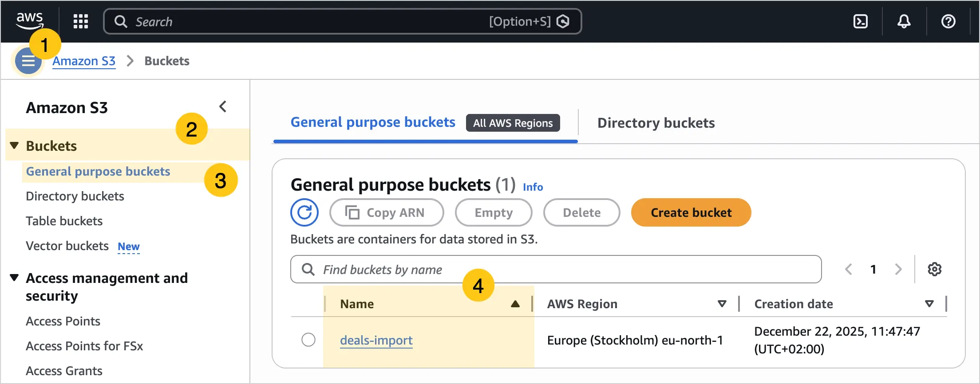The width and height of the screenshot is (980, 384).
Task: Click the Buckets breadcrumb text
Action: click(167, 61)
